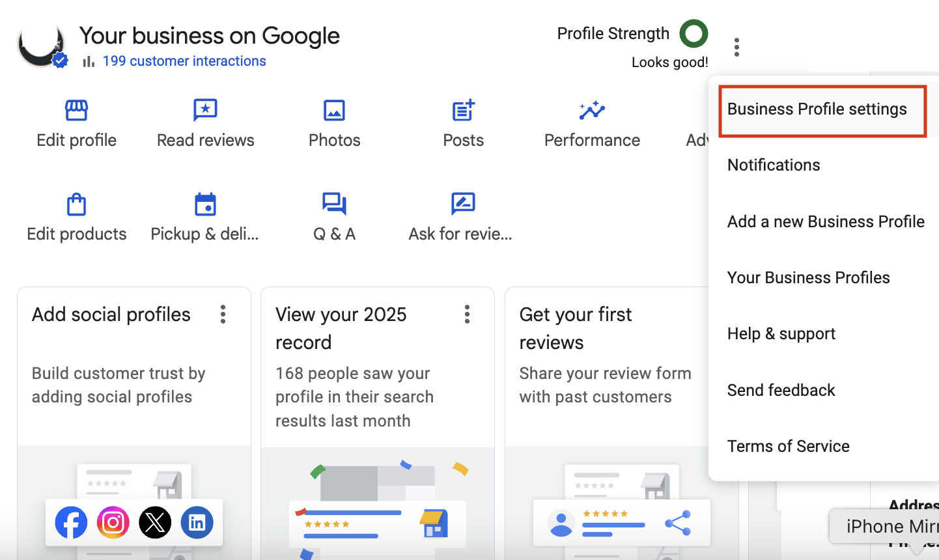Open the Q & A chat icon
Image resolution: width=939 pixels, height=560 pixels.
point(334,204)
